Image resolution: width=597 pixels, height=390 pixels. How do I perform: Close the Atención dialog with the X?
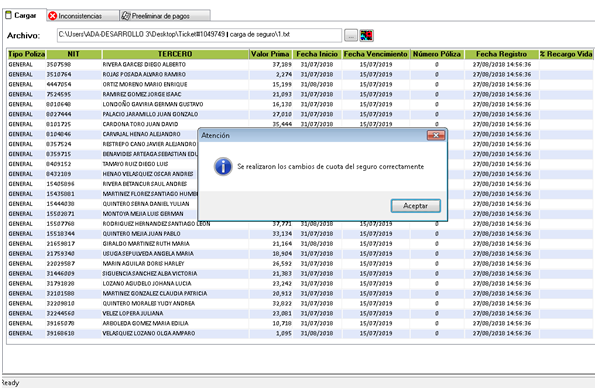click(436, 135)
